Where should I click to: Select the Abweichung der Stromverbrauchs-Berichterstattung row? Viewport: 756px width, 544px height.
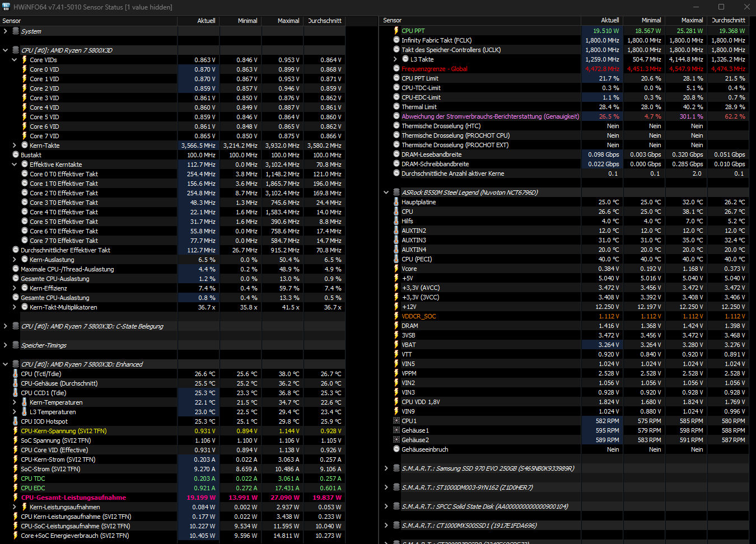[x=564, y=116]
